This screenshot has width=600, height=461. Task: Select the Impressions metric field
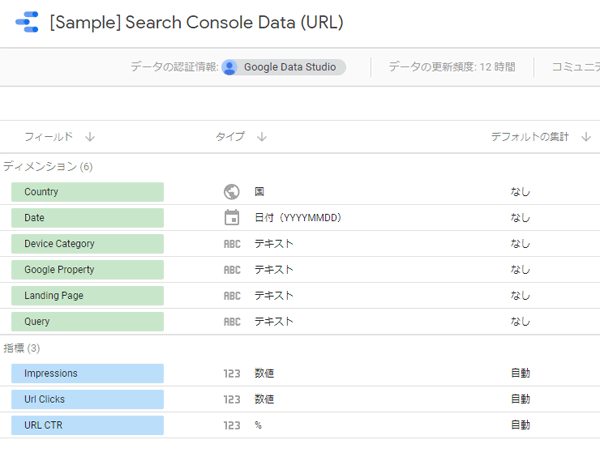pyautogui.click(x=88, y=374)
